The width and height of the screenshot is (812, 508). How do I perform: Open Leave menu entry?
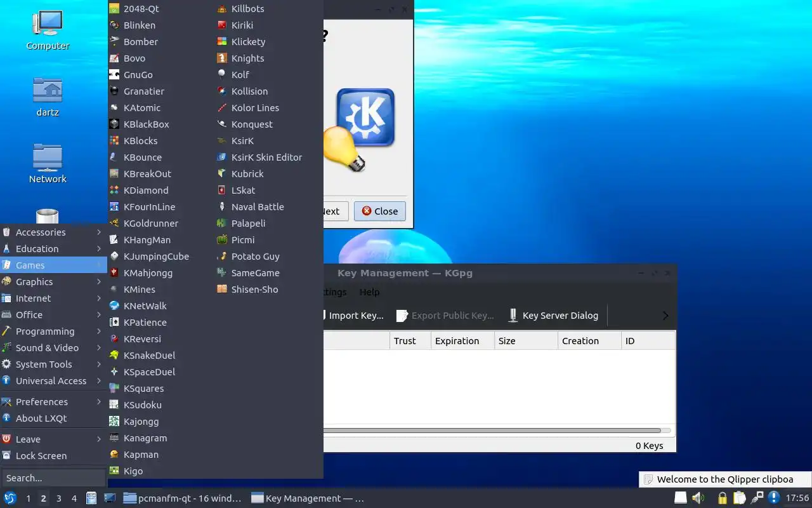pyautogui.click(x=53, y=439)
